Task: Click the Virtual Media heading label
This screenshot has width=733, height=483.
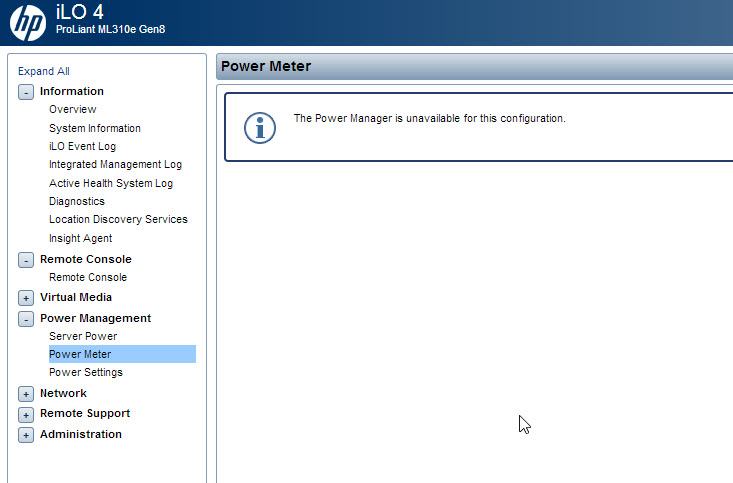Action: pos(76,297)
